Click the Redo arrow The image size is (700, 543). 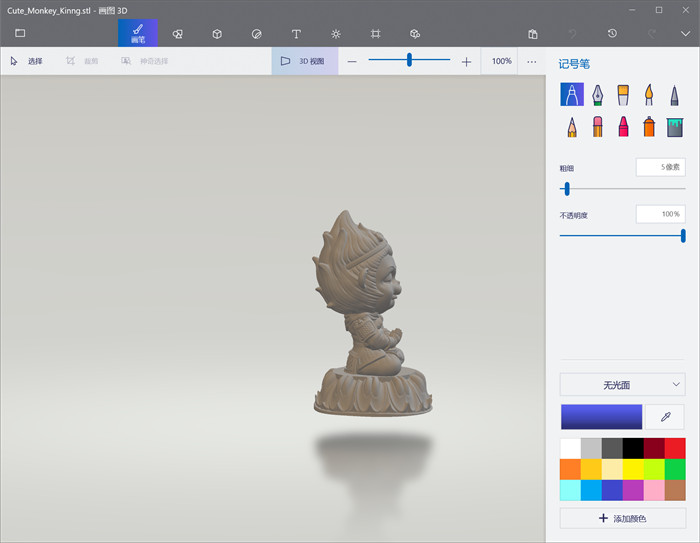(652, 34)
